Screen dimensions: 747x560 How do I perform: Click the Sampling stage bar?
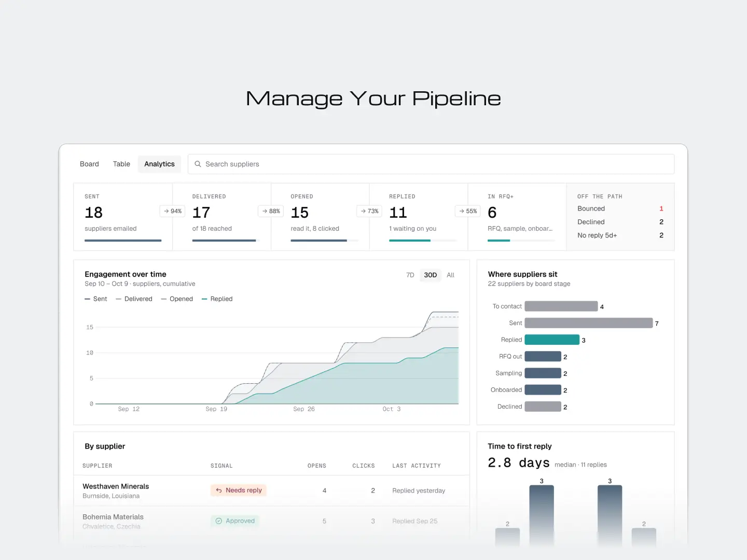click(x=543, y=373)
